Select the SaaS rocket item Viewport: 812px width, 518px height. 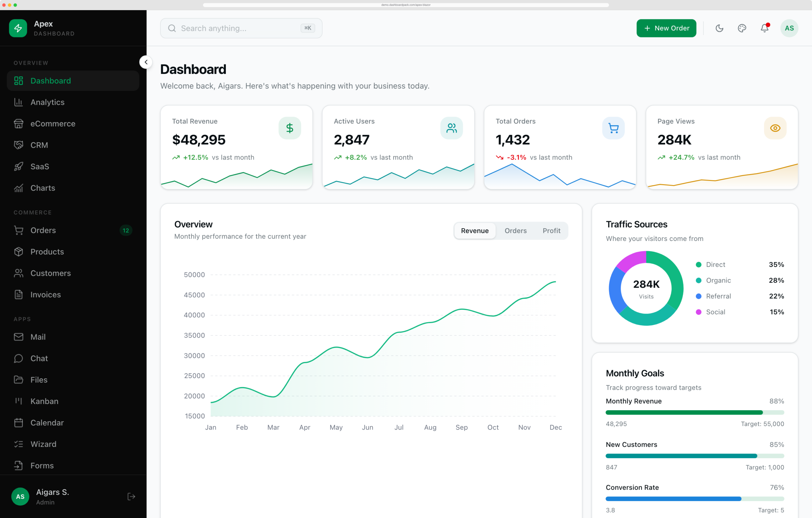73,166
